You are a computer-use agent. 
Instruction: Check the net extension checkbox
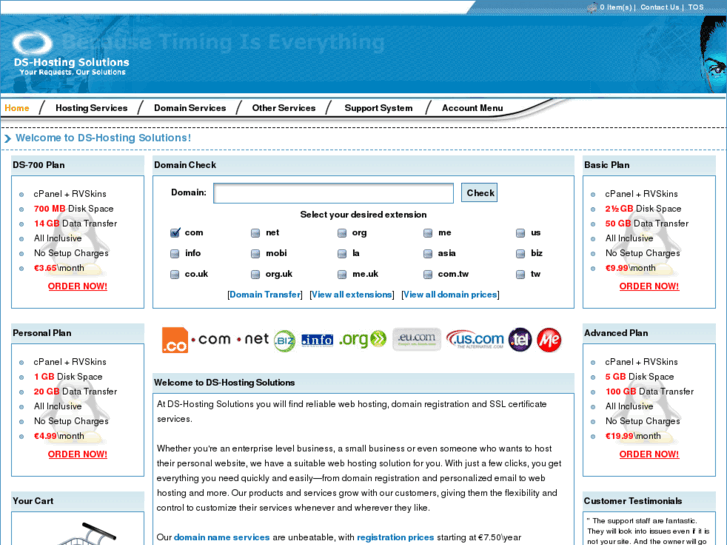[x=255, y=233]
